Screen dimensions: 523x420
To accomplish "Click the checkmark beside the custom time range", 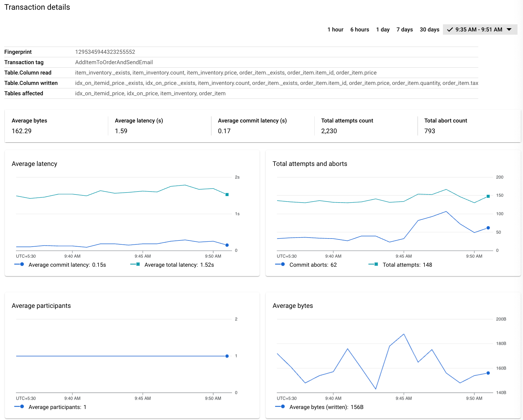I will [450, 29].
